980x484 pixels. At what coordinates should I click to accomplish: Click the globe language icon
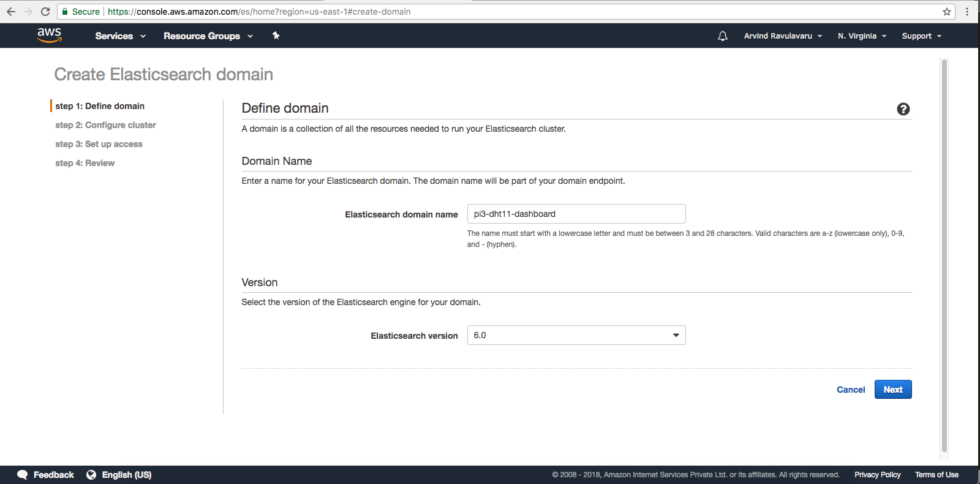click(91, 475)
